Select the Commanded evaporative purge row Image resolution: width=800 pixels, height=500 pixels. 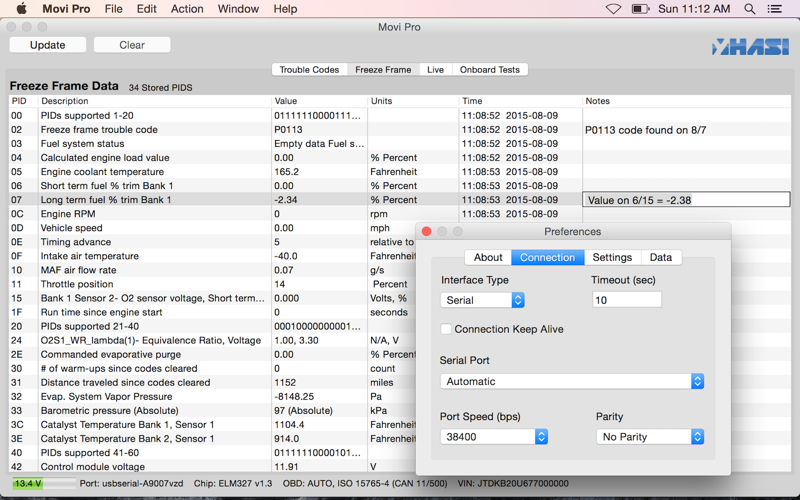[212, 354]
